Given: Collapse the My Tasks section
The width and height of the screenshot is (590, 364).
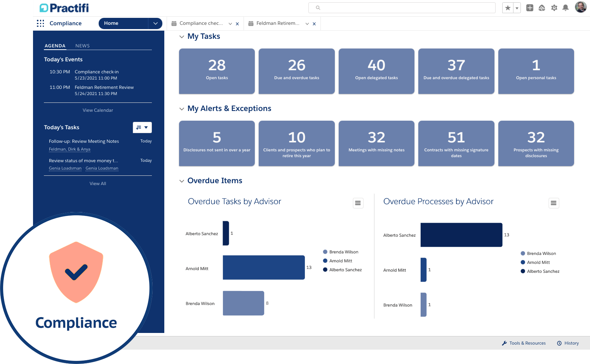Looking at the screenshot, I should [182, 36].
